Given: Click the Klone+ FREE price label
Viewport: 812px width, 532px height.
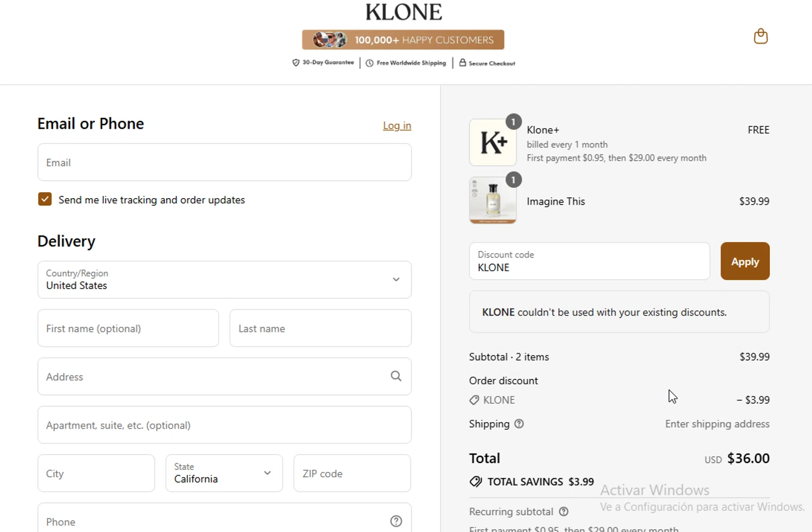Looking at the screenshot, I should tap(758, 130).
